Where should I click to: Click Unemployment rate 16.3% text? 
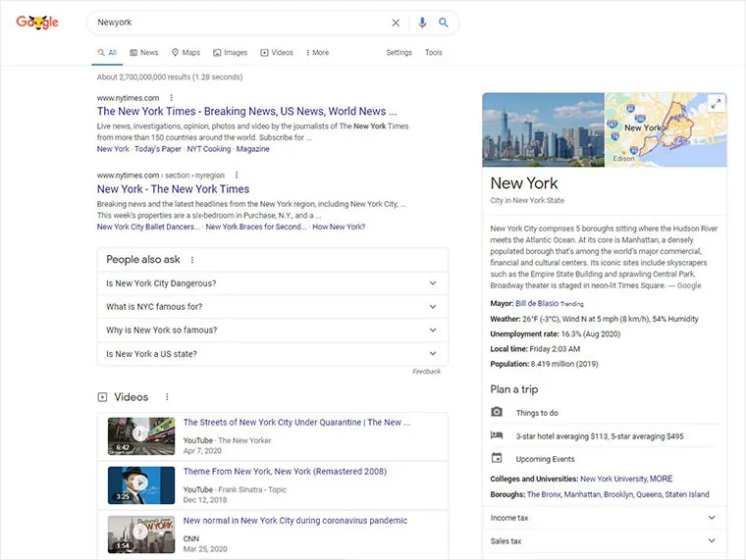556,334
